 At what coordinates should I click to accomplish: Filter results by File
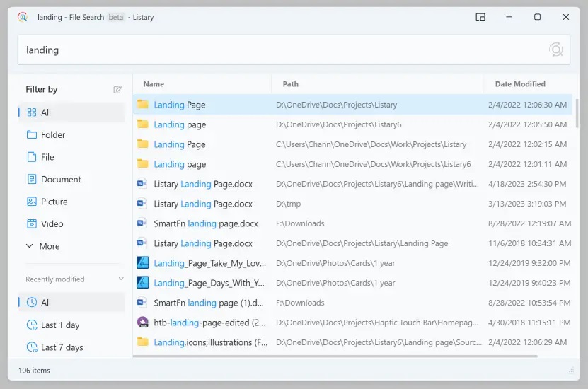point(71,156)
